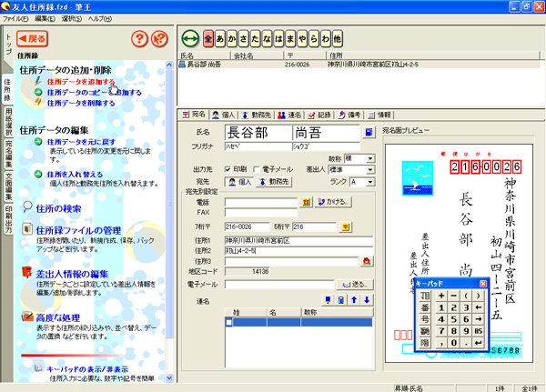Close the キーパッド keypad window

click(481, 285)
